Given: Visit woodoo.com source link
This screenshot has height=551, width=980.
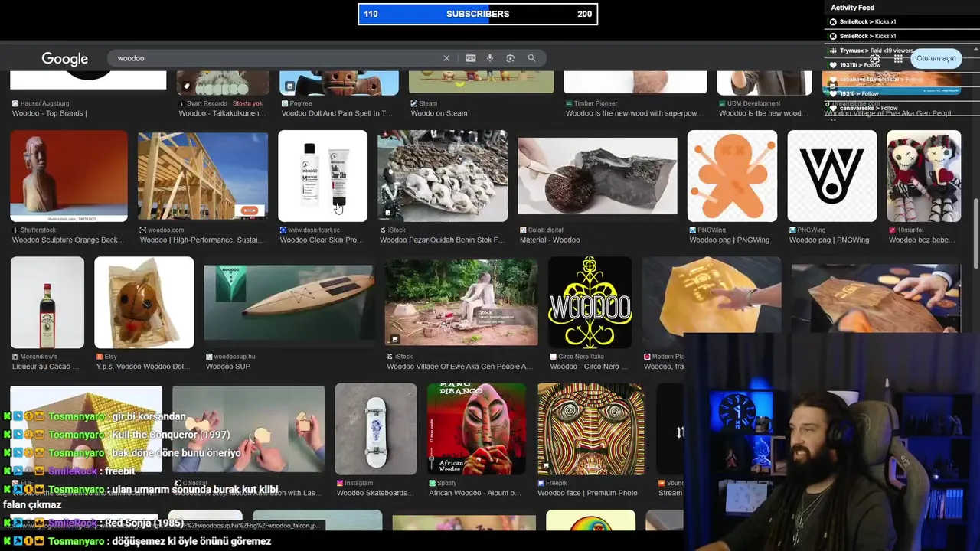Looking at the screenshot, I should coord(166,230).
